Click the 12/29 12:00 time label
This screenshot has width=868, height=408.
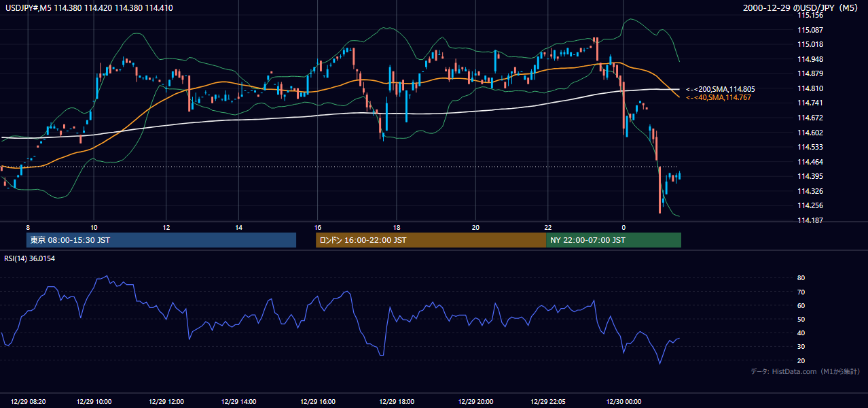pyautogui.click(x=166, y=401)
